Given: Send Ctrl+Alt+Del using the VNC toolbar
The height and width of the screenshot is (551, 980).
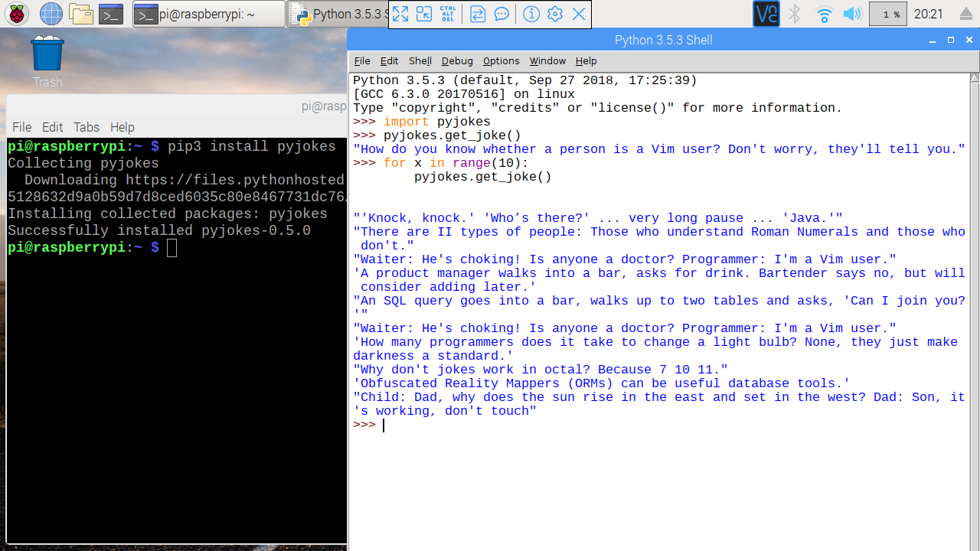Looking at the screenshot, I should [448, 14].
